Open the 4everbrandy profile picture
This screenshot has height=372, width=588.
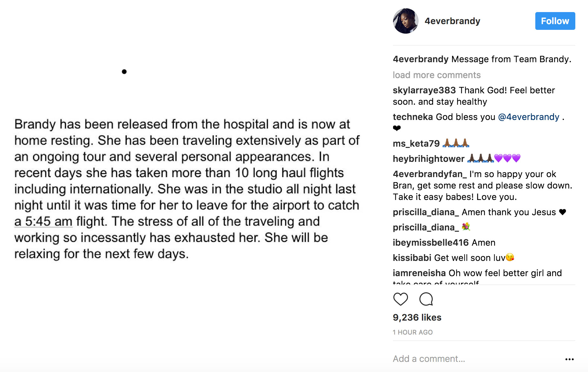pyautogui.click(x=405, y=21)
